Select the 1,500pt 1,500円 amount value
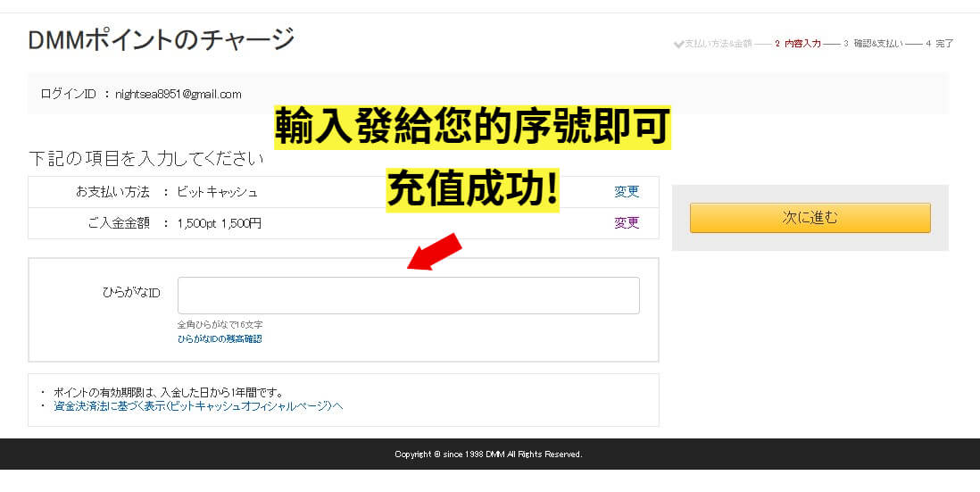Viewport: 980px width, 492px height. 220,223
